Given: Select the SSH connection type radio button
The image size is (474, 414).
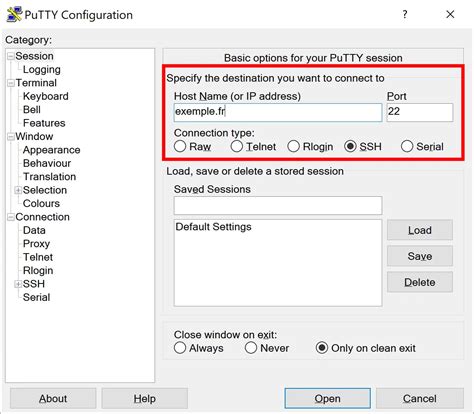Looking at the screenshot, I should [350, 146].
